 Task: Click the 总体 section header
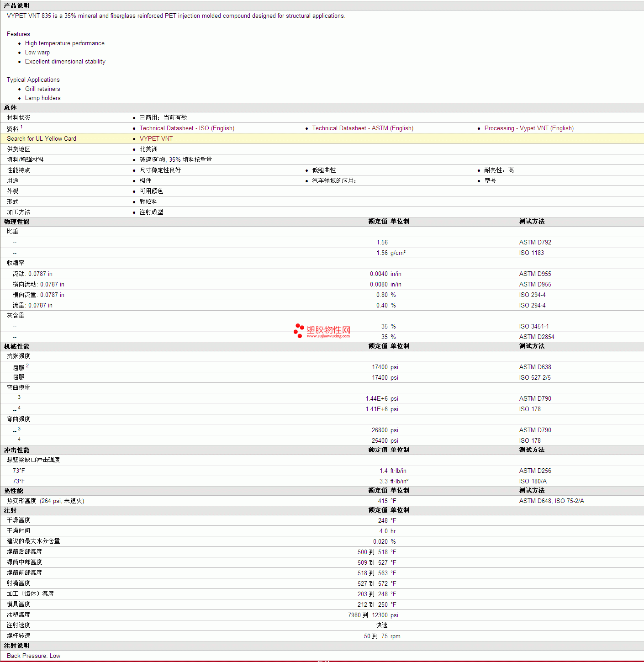pyautogui.click(x=10, y=107)
